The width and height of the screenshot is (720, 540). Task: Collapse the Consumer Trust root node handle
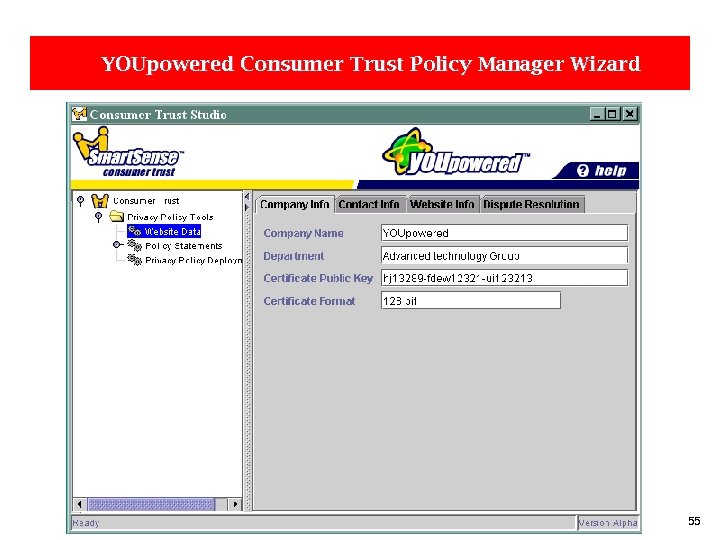click(x=80, y=201)
